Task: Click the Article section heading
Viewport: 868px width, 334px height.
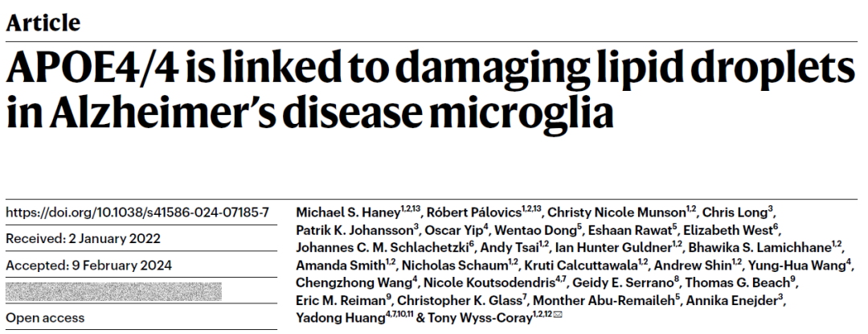Action: click(x=43, y=23)
